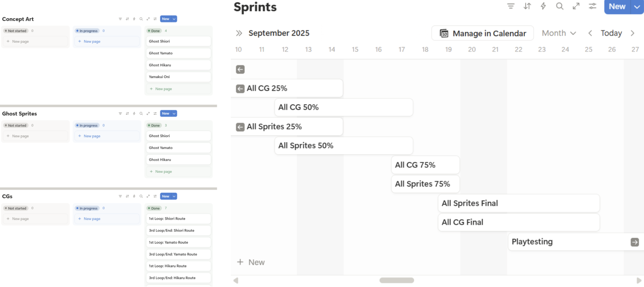Expand the Sprints New button dropdown arrow
The width and height of the screenshot is (644, 287).
click(637, 7)
